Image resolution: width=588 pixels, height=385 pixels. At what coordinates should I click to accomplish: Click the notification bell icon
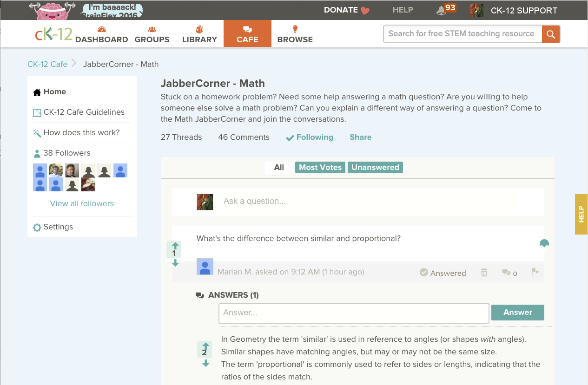click(442, 11)
